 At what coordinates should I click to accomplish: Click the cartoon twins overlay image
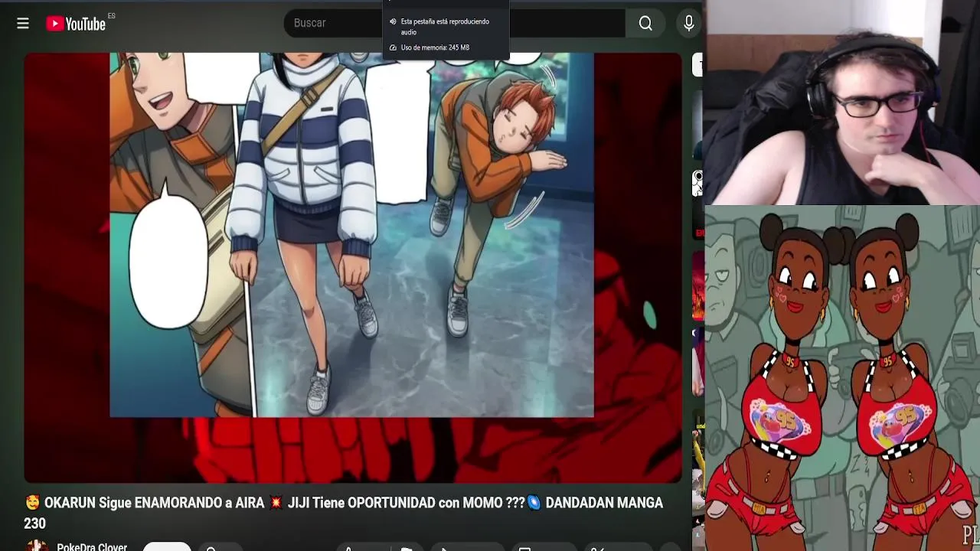[x=842, y=378]
